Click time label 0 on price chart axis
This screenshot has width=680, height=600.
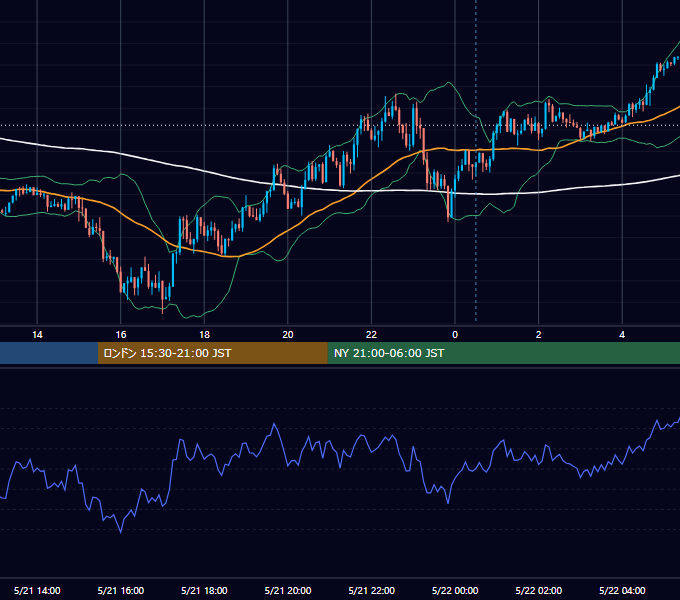click(455, 335)
